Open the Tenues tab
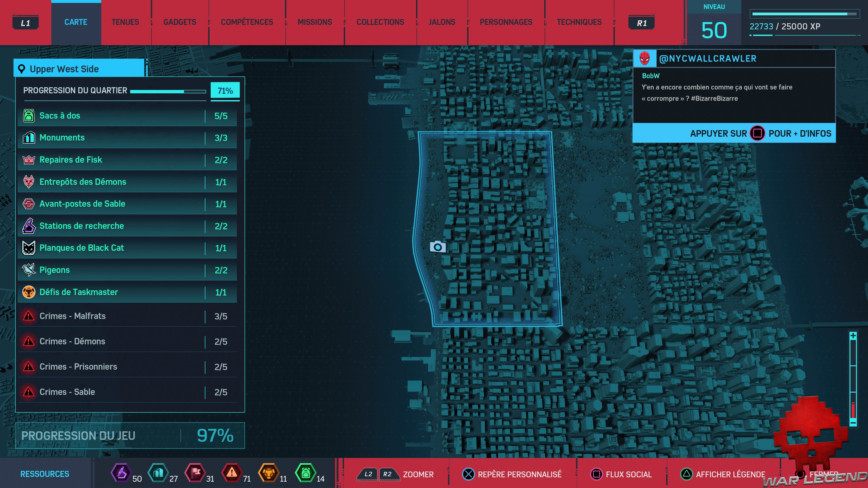This screenshot has width=868, height=488. 125,22
